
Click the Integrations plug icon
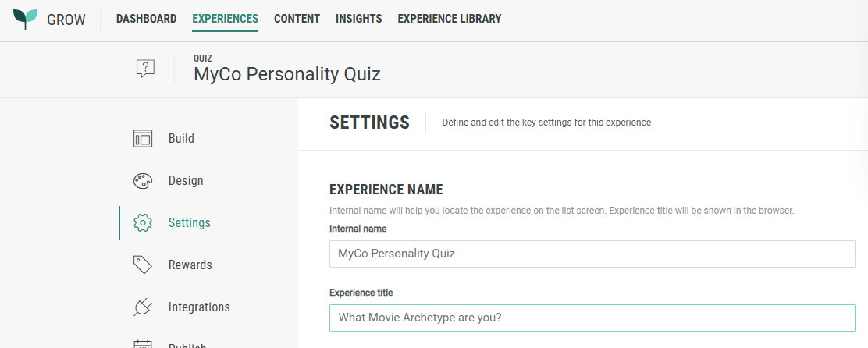(142, 307)
